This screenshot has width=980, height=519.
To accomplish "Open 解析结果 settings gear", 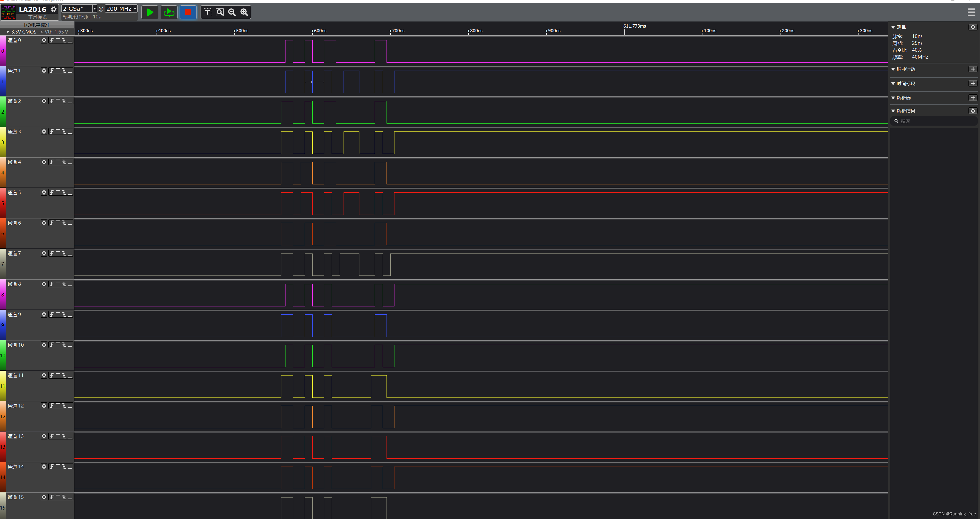I will click(x=973, y=111).
